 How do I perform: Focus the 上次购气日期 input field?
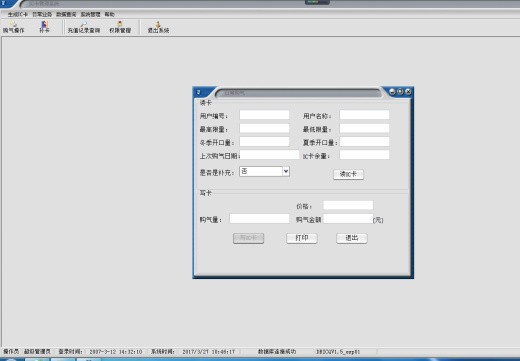click(270, 155)
